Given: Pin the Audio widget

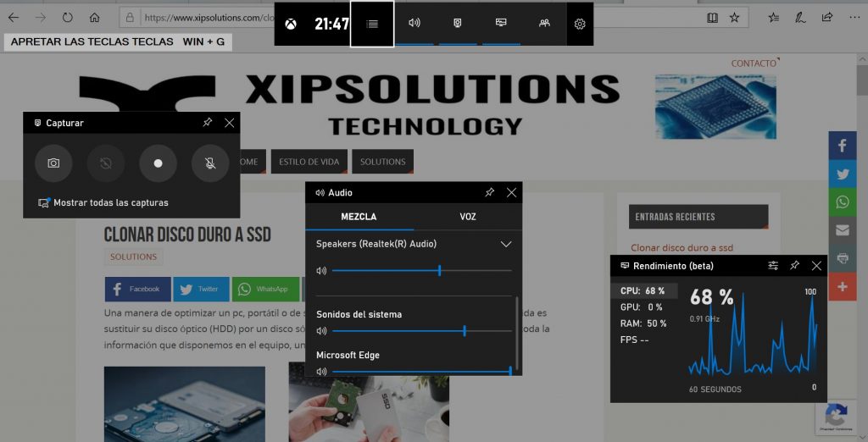Looking at the screenshot, I should [x=489, y=192].
